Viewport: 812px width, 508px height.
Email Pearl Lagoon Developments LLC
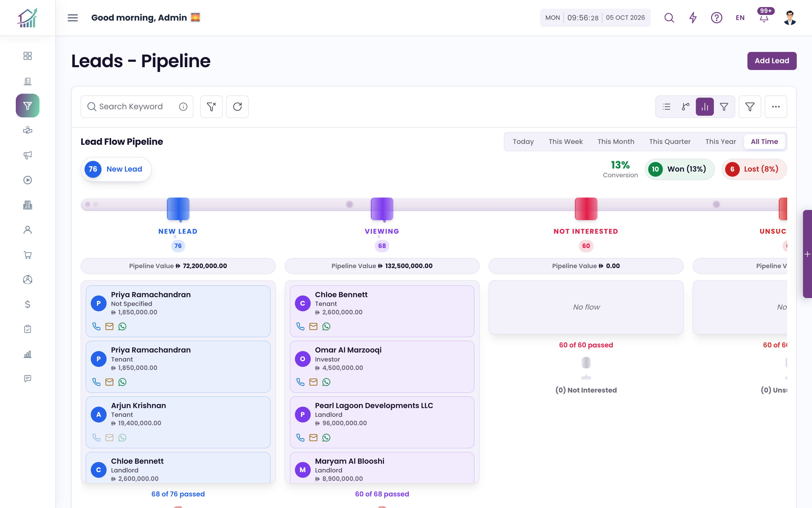(x=313, y=437)
